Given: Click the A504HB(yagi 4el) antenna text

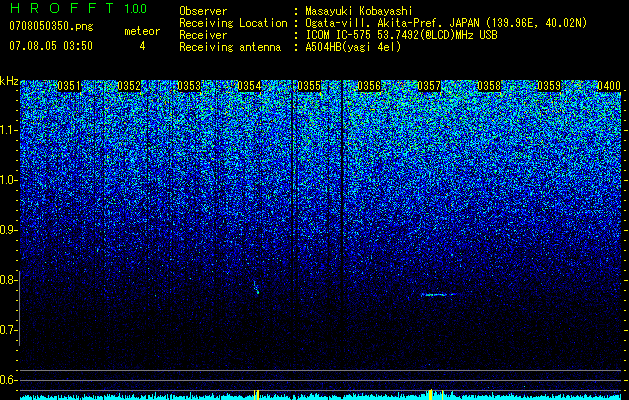Looking at the screenshot, I should (x=353, y=47).
